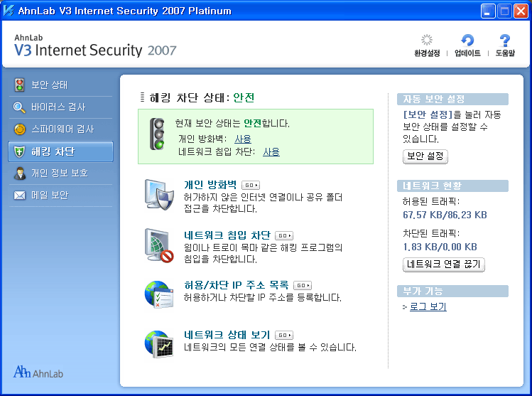The height and width of the screenshot is (396, 532).
Task: Click the 사용 link next to 네트워크 침입 차단
Action: [271, 151]
